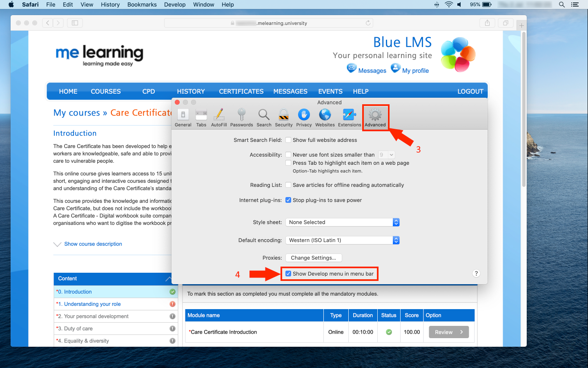The width and height of the screenshot is (588, 368).
Task: Show all tabs overview button
Action: [x=506, y=23]
